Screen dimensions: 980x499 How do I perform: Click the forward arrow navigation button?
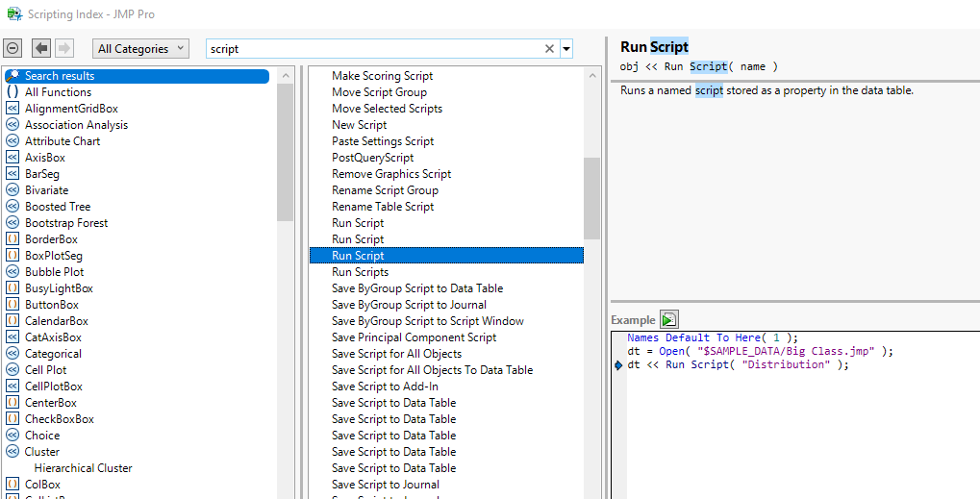(x=64, y=48)
